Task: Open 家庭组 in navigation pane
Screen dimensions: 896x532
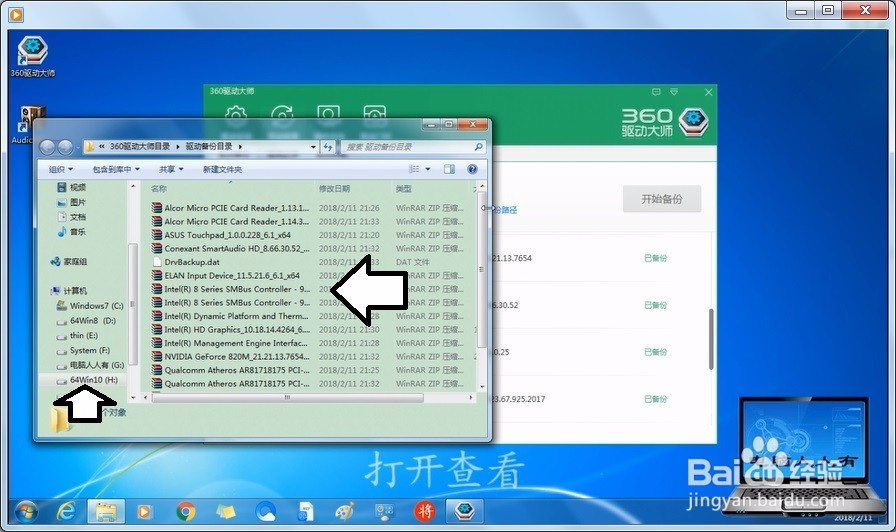Action: coord(69,261)
